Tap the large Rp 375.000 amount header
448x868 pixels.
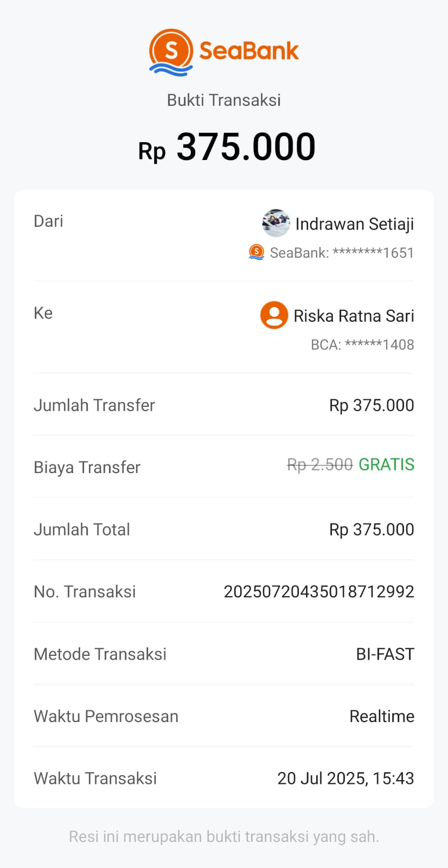(227, 148)
